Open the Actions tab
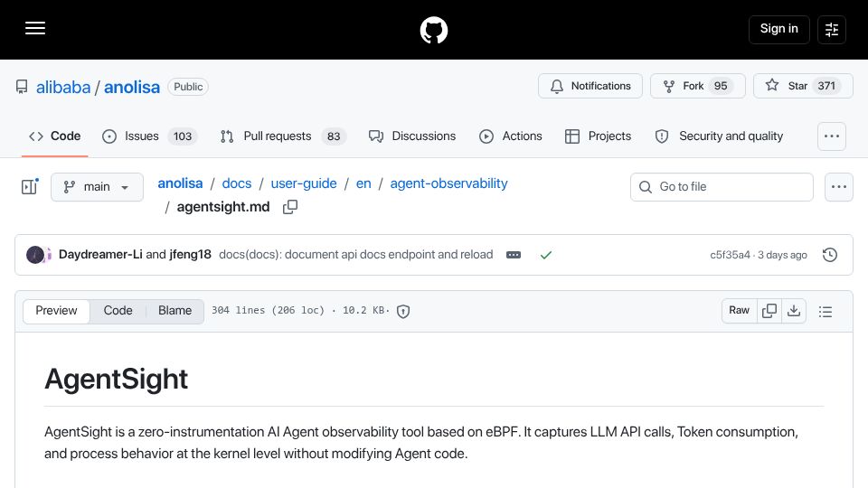The width and height of the screenshot is (868, 488). tap(510, 136)
